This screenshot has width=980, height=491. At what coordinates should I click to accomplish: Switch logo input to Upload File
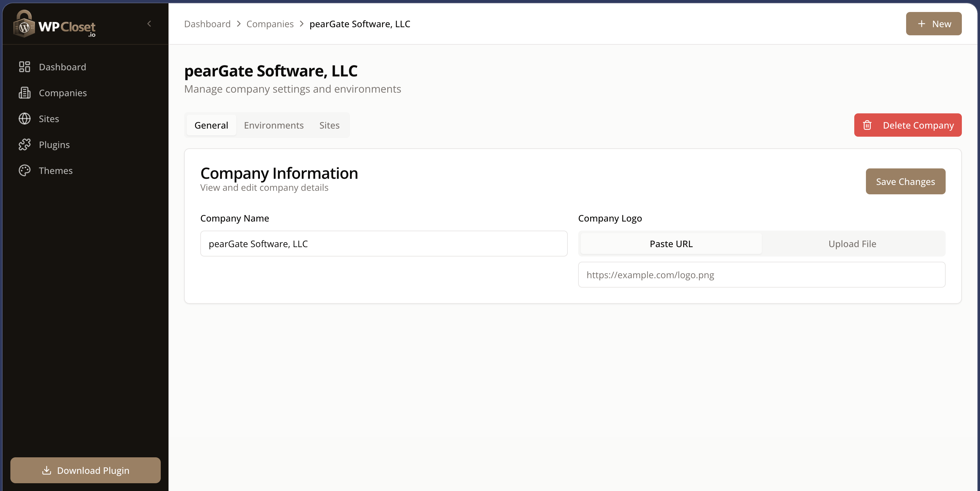tap(852, 244)
